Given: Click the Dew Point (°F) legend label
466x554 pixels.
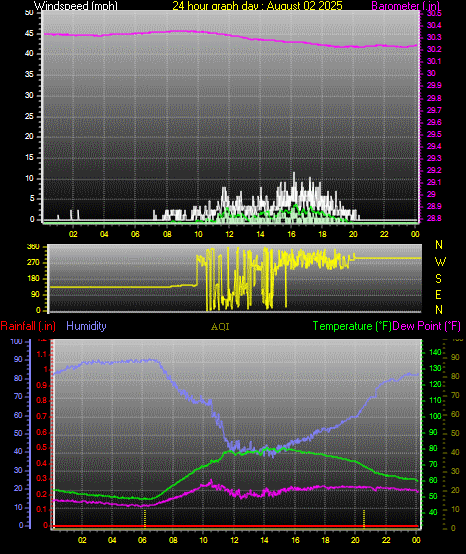Looking at the screenshot, I should 427,326.
